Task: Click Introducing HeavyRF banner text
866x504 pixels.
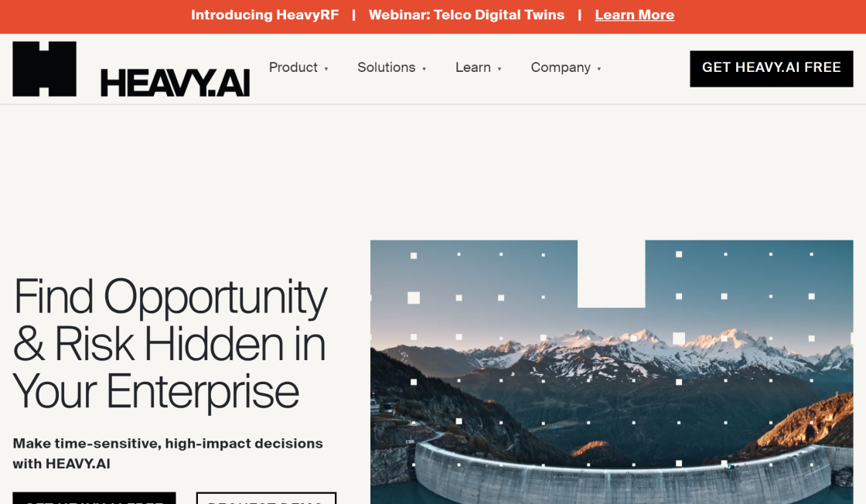Action: click(265, 15)
